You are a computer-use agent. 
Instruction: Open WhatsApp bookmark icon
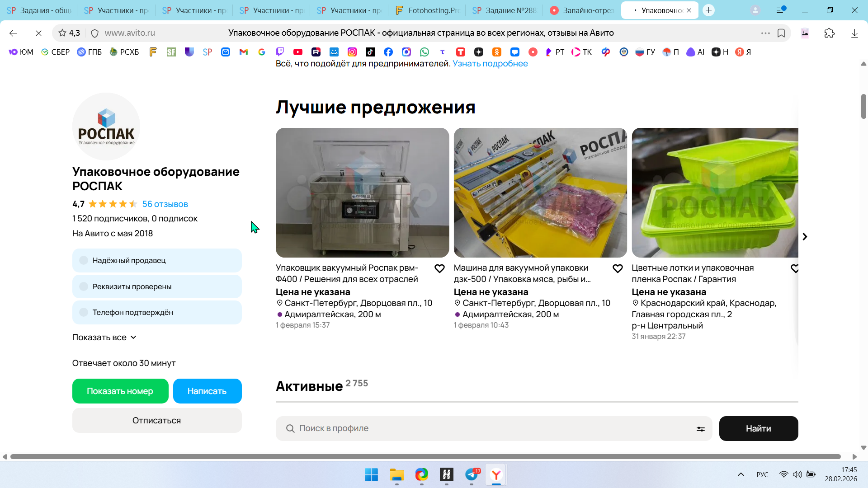click(424, 52)
